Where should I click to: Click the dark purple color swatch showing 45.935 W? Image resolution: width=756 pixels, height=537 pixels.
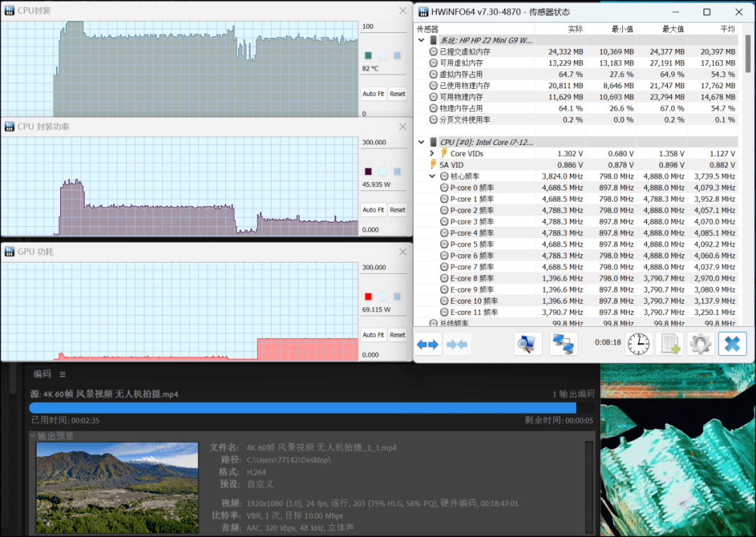[367, 171]
